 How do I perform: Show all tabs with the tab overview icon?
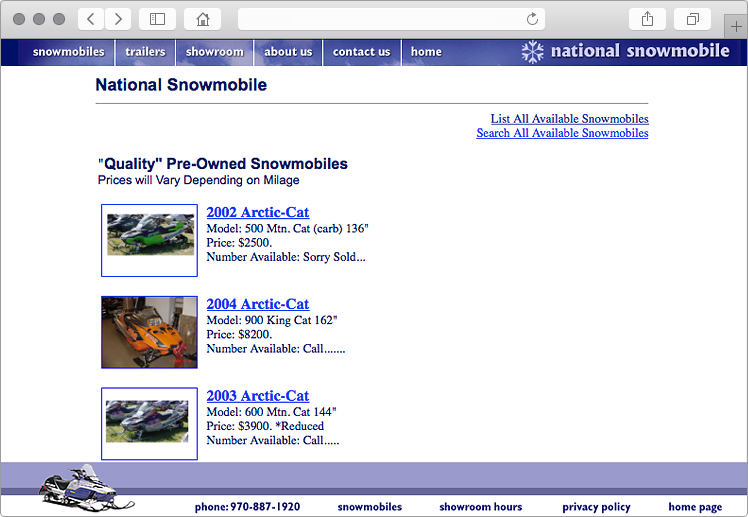point(693,19)
